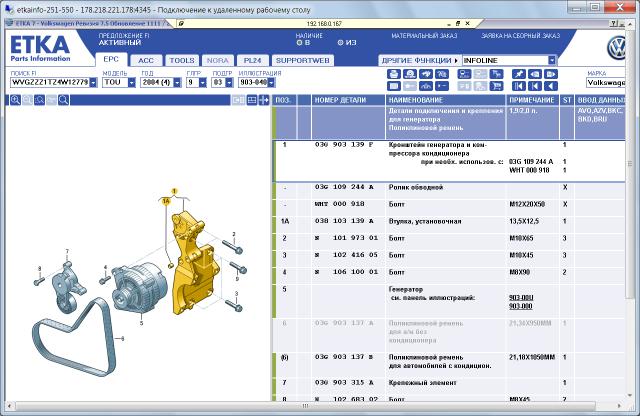
Task: Open the PL24 tab
Action: (253, 60)
